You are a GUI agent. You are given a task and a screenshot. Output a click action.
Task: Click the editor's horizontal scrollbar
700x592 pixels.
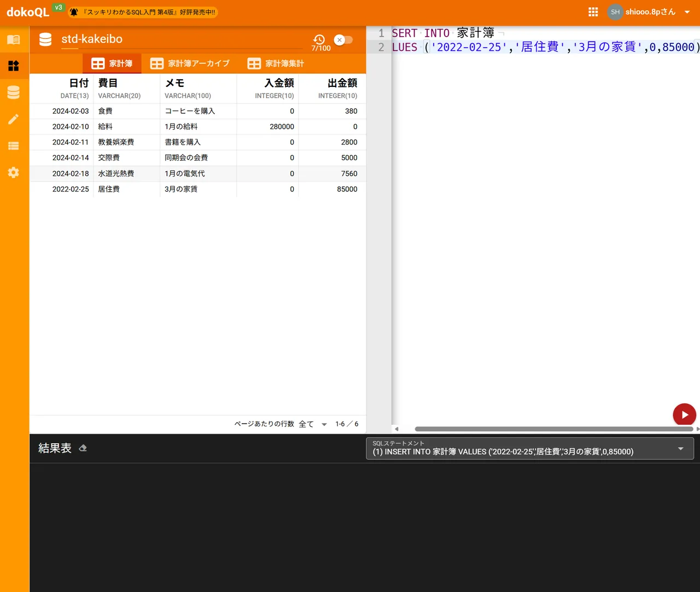click(553, 429)
